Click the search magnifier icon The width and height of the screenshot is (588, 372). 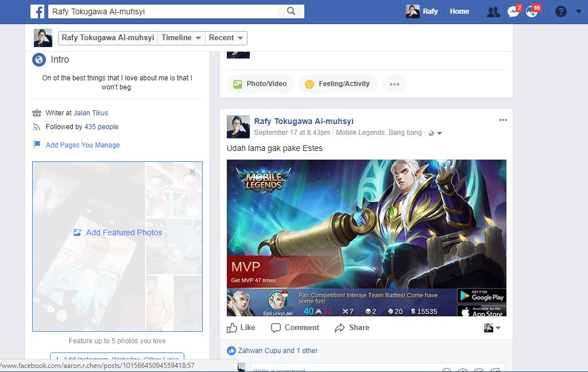click(x=291, y=11)
